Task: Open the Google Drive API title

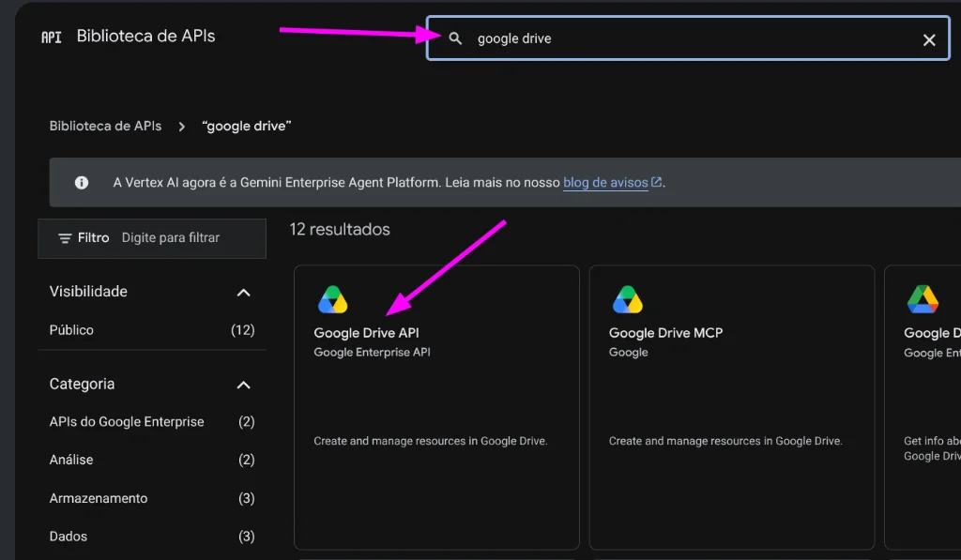Action: pyautogui.click(x=367, y=333)
